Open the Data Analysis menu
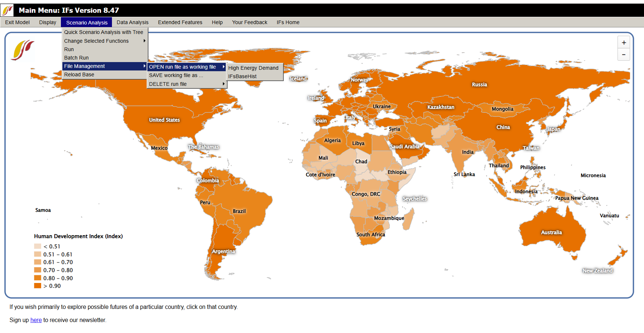 coord(132,22)
